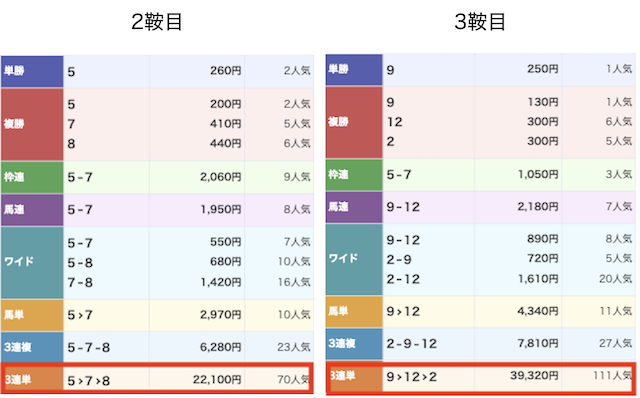Select the ワイド label in the 2鞍目 table
Image resolution: width=640 pixels, height=398 pixels.
19,261
